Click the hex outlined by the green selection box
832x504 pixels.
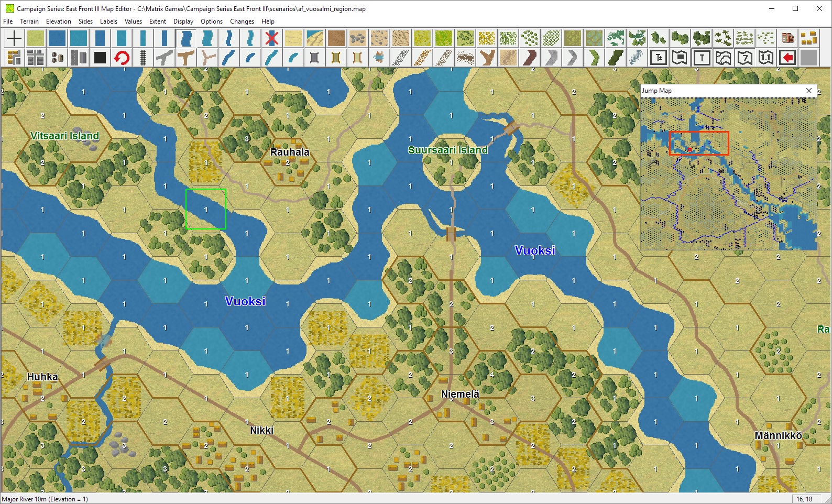click(206, 209)
